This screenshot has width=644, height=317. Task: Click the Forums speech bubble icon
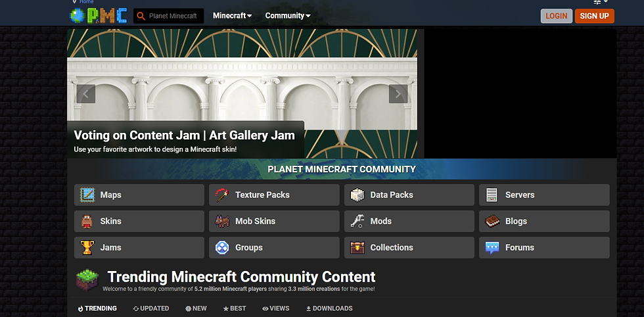[492, 247]
